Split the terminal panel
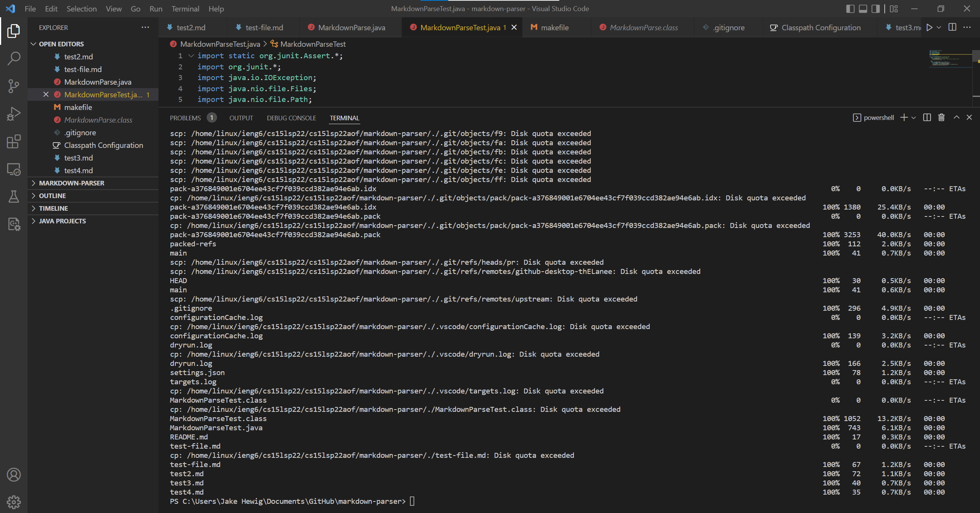980x513 pixels. click(927, 118)
